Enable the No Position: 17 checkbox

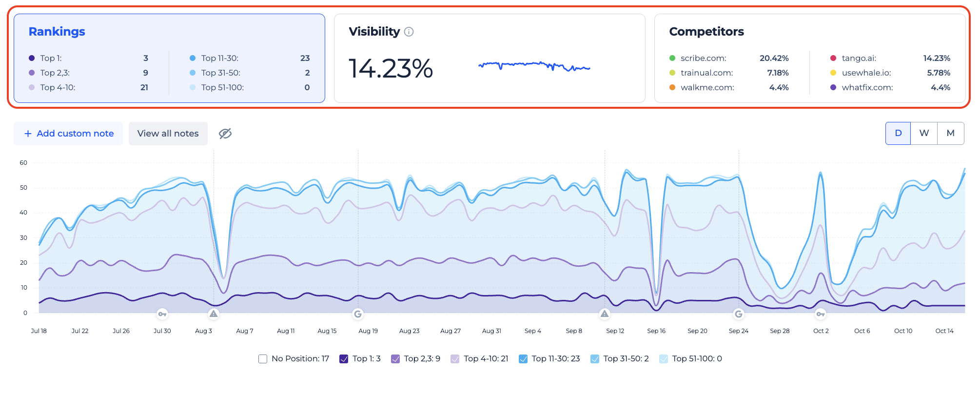pyautogui.click(x=263, y=359)
